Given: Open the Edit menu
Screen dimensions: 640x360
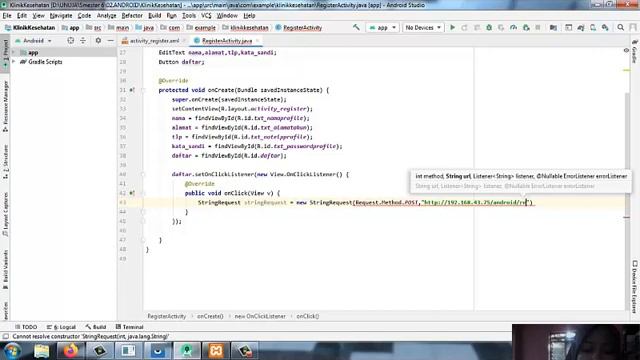Looking at the screenshot, I should point(22,16).
